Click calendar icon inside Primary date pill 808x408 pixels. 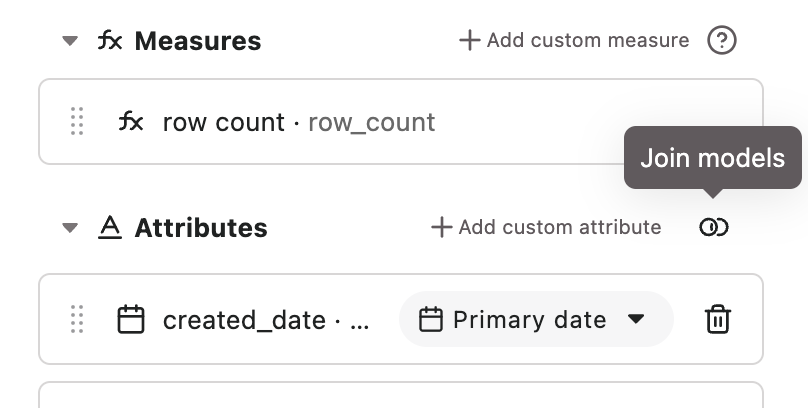click(431, 319)
